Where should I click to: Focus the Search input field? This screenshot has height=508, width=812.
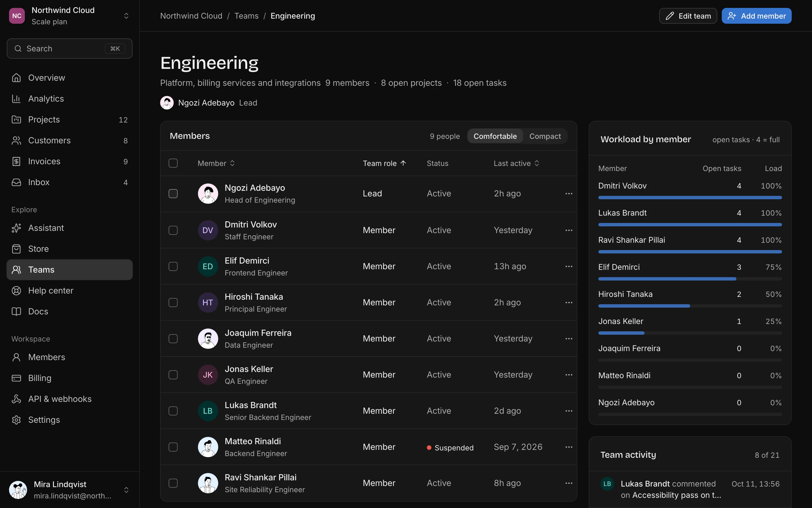pos(69,49)
